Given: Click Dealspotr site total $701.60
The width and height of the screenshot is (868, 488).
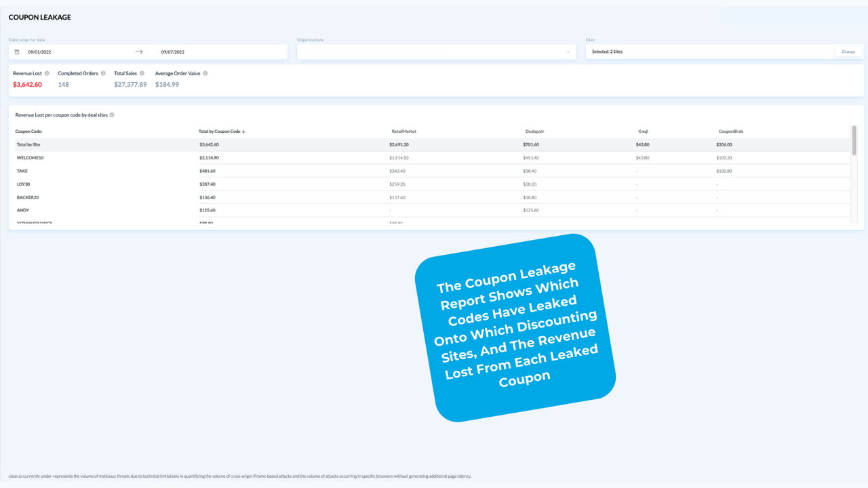Looking at the screenshot, I should point(531,144).
